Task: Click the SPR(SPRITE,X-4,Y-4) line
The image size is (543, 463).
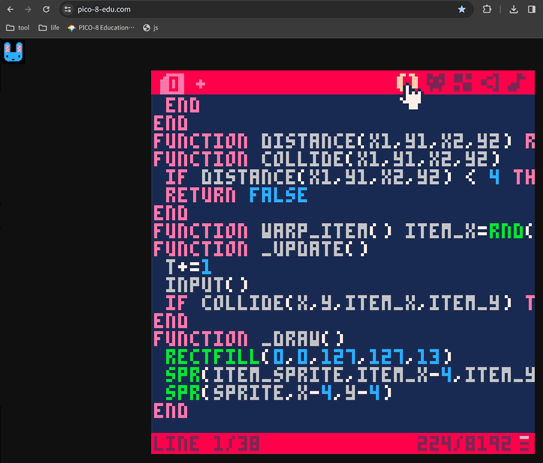Action: (278, 393)
